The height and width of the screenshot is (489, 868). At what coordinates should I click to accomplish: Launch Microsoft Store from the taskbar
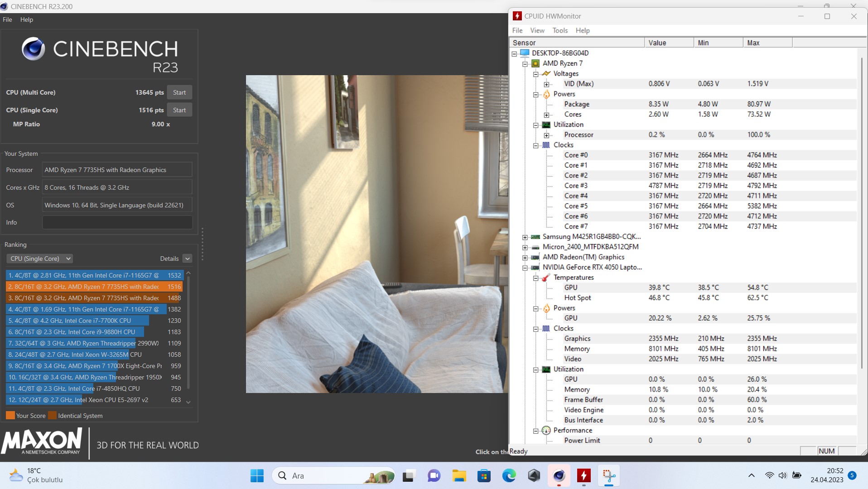coord(484,476)
